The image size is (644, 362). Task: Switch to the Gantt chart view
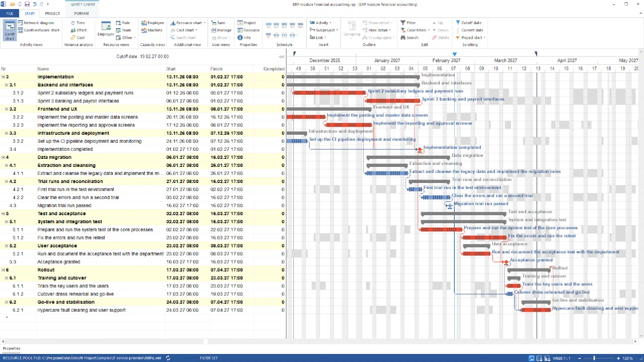point(10,31)
